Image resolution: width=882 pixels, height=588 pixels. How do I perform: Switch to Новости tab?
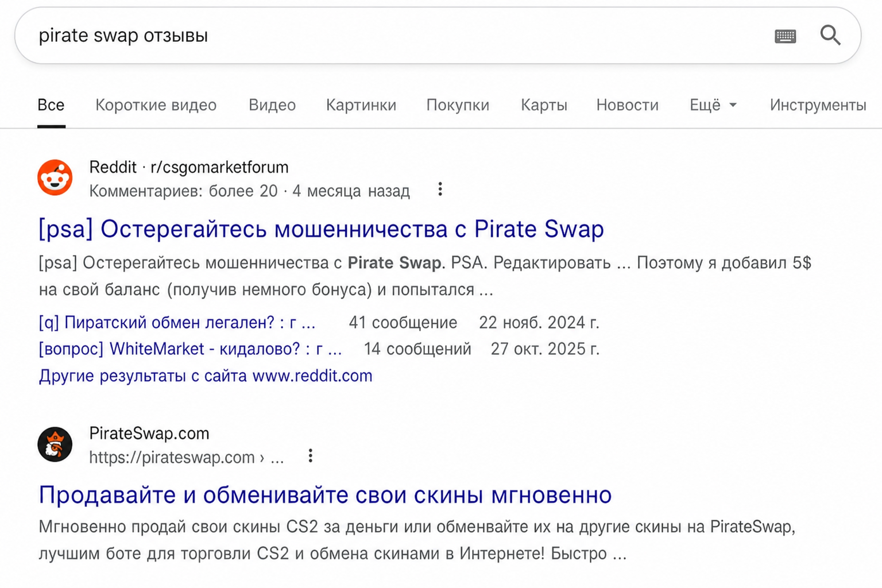point(628,105)
